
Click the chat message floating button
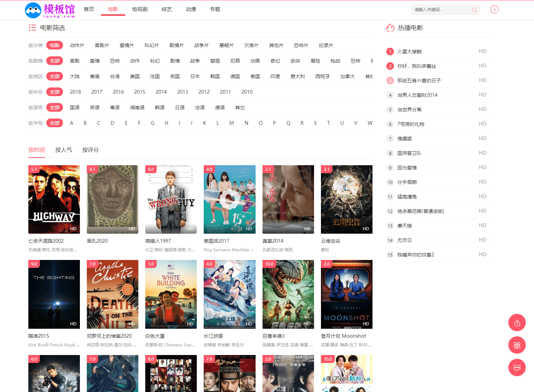click(x=517, y=367)
